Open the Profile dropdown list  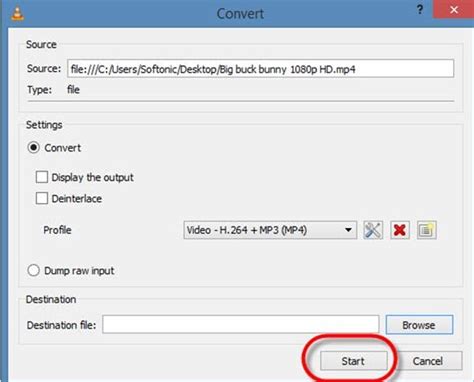pyautogui.click(x=270, y=230)
